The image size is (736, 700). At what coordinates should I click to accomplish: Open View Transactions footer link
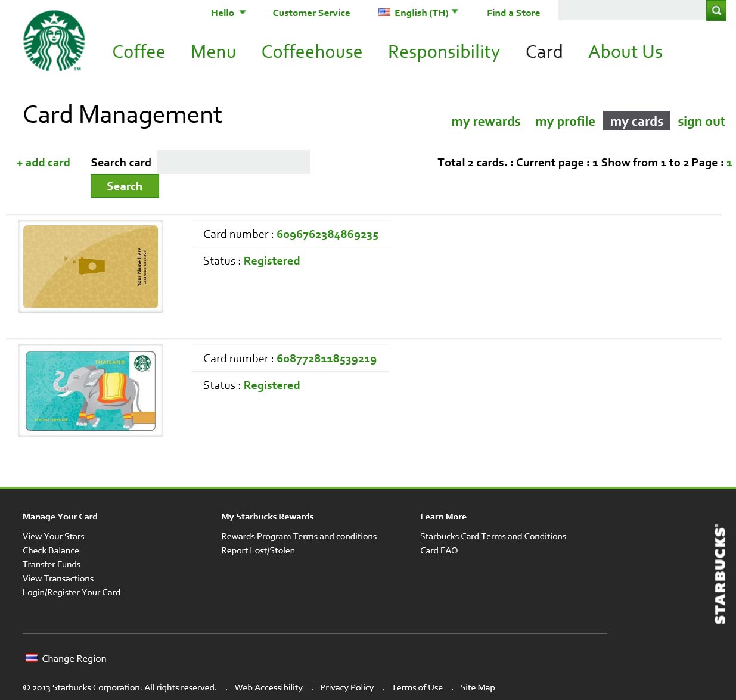click(58, 578)
